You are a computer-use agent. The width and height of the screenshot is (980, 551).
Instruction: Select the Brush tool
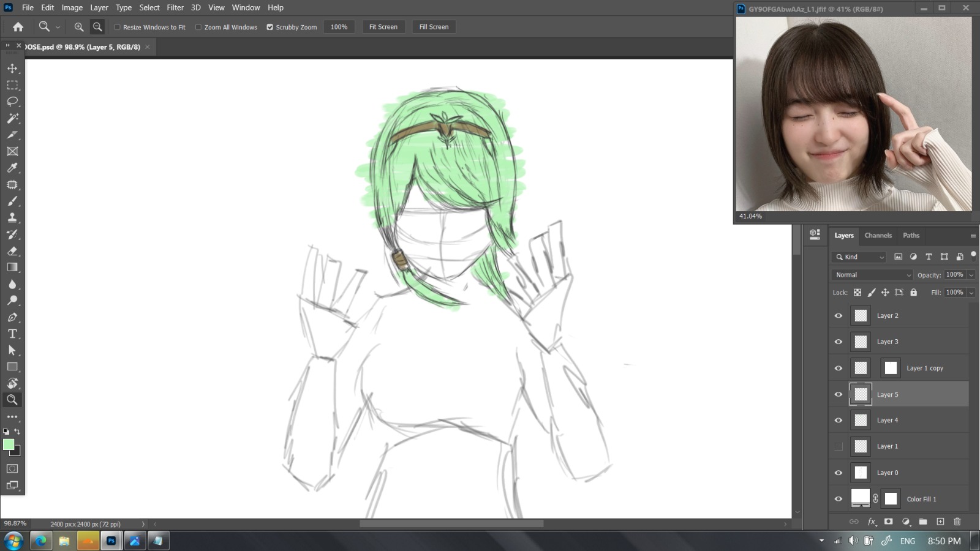click(x=12, y=201)
